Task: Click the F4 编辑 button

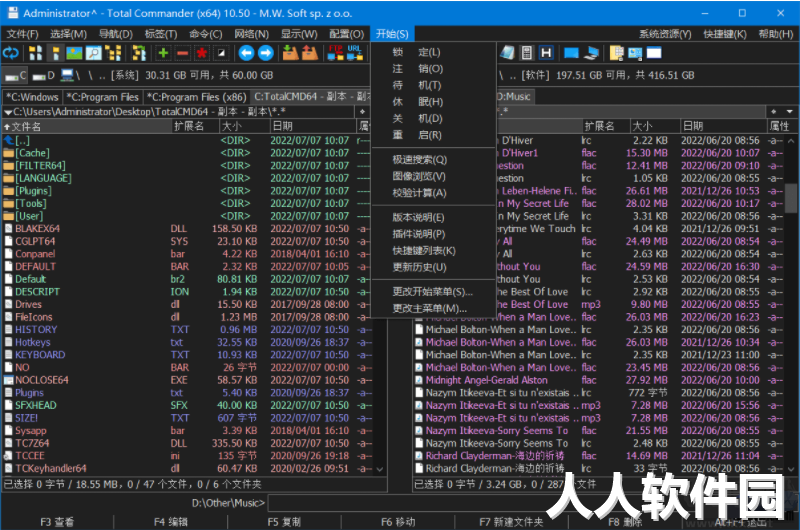Action: click(x=170, y=522)
